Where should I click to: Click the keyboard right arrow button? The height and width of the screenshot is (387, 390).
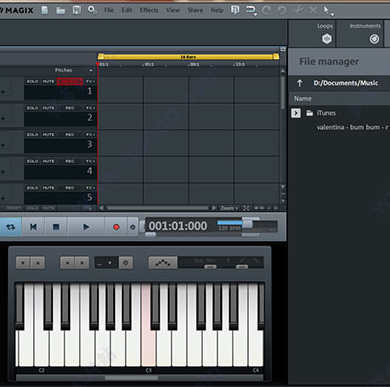point(82,263)
